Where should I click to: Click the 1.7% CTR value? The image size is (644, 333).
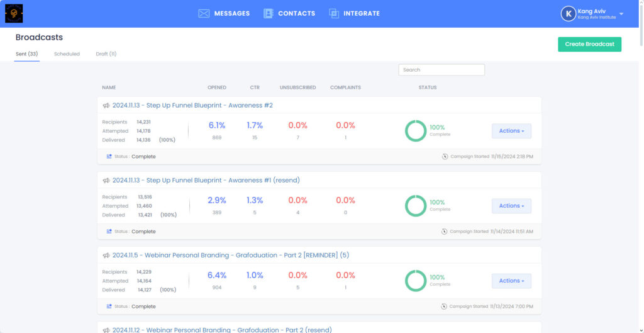(x=255, y=125)
